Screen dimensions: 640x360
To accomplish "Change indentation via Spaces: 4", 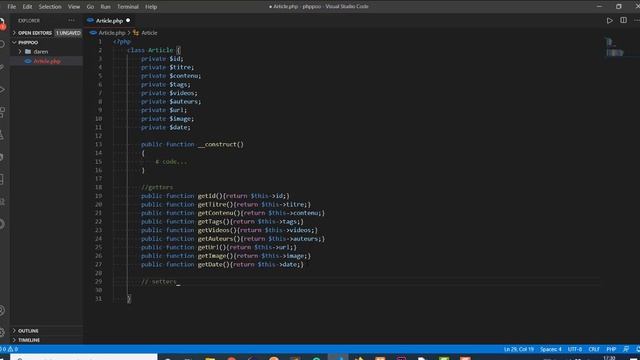I will (x=551, y=349).
